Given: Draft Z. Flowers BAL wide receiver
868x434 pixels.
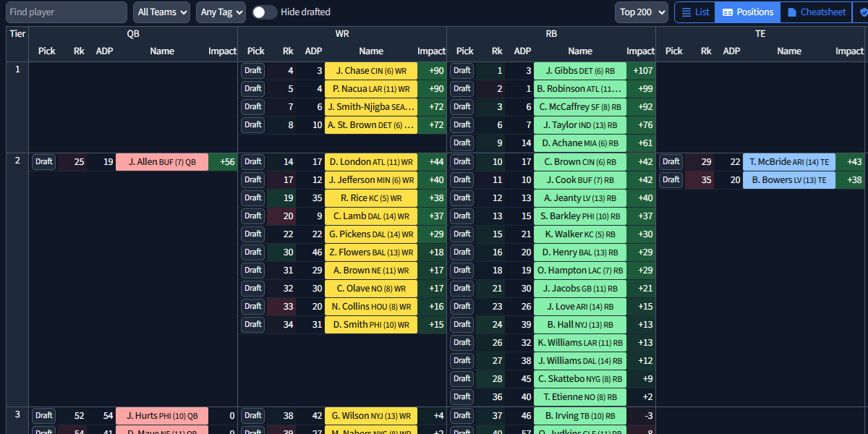Looking at the screenshot, I should [x=253, y=252].
